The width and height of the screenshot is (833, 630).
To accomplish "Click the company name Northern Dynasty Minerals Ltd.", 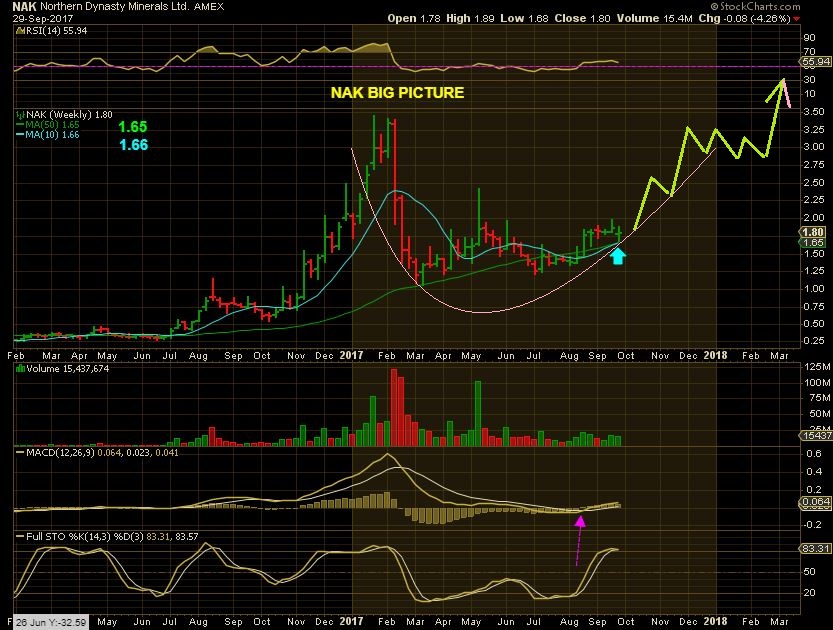I will click(114, 7).
